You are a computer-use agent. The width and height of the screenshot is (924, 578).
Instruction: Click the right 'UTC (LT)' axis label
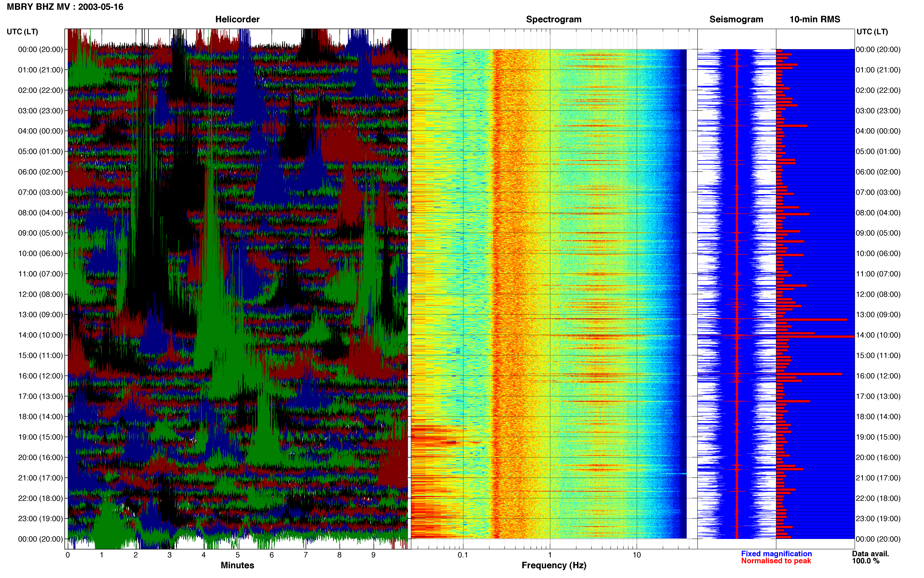point(872,32)
